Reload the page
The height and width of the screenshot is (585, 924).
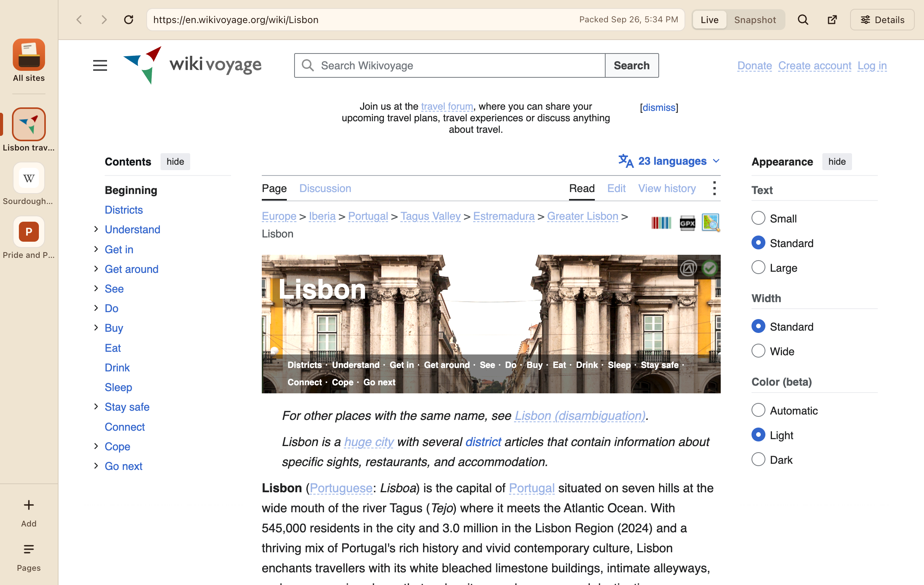click(x=129, y=20)
